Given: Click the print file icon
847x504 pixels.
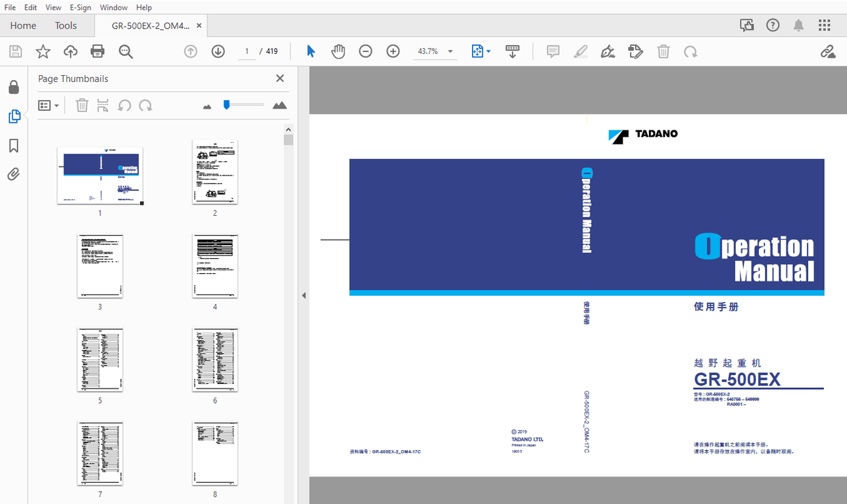Looking at the screenshot, I should (98, 51).
